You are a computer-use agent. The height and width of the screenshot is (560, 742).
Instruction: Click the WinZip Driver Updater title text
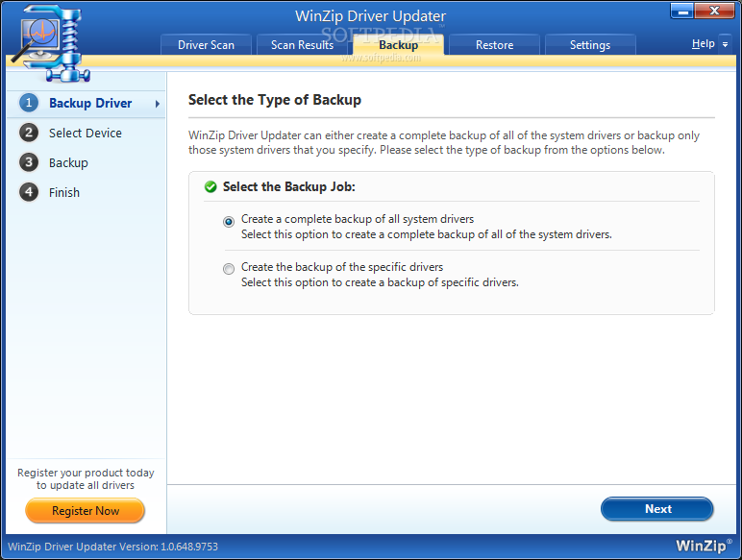371,16
